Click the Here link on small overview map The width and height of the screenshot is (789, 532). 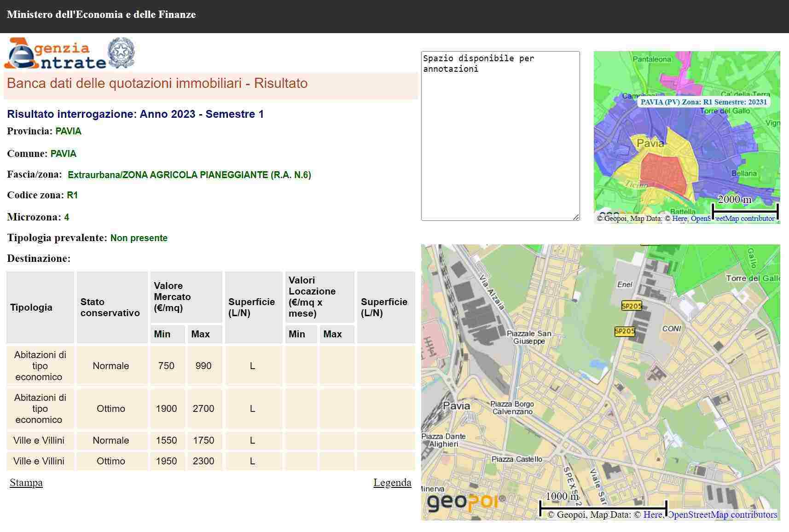[679, 219]
